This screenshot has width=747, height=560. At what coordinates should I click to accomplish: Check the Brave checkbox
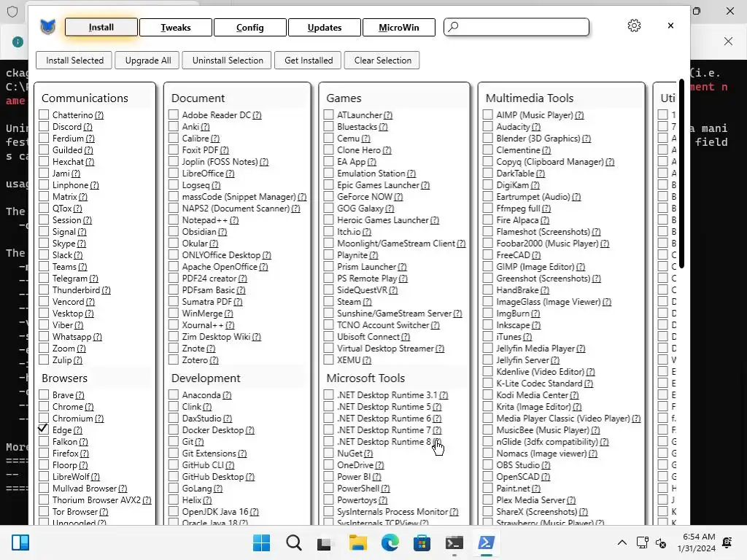point(44,394)
